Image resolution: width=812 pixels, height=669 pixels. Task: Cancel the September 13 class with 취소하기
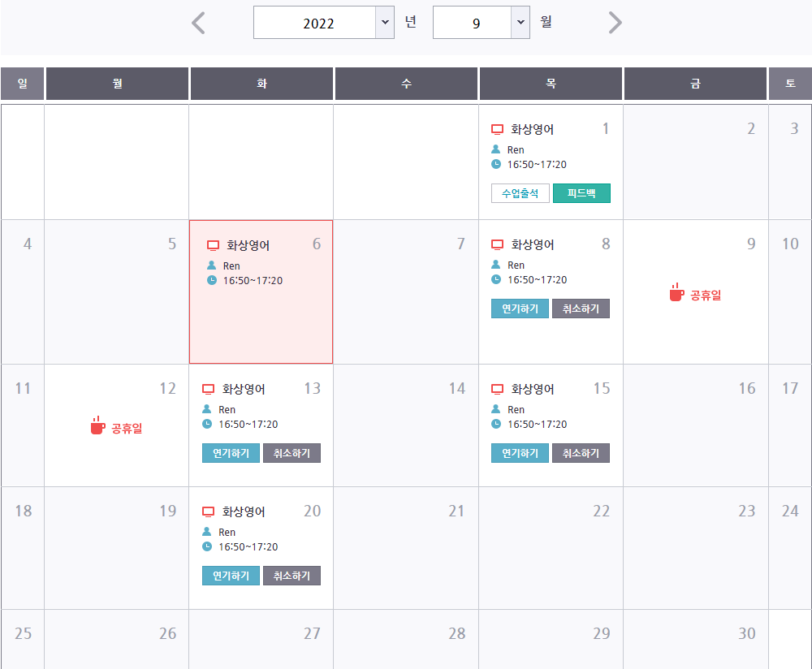click(x=292, y=453)
